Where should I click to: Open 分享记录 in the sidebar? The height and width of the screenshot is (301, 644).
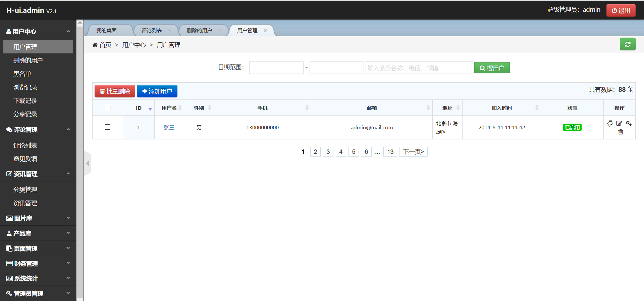click(x=38, y=114)
